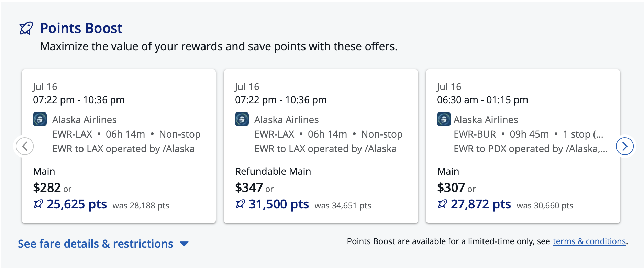Click the Points Boost heading
Image resolution: width=644 pixels, height=269 pixels.
point(81,28)
